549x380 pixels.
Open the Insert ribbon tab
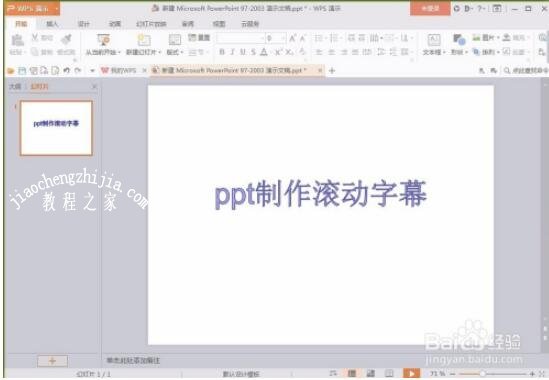[x=52, y=24]
